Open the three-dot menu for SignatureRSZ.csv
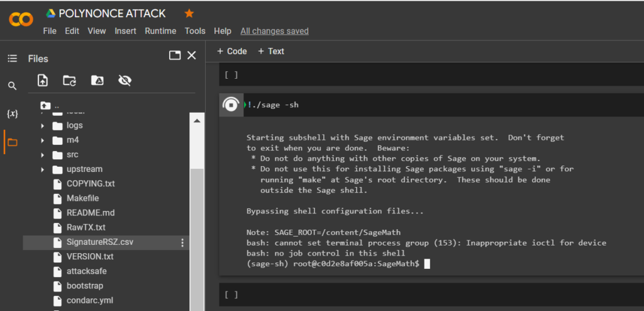This screenshot has width=644, height=311. 183,243
